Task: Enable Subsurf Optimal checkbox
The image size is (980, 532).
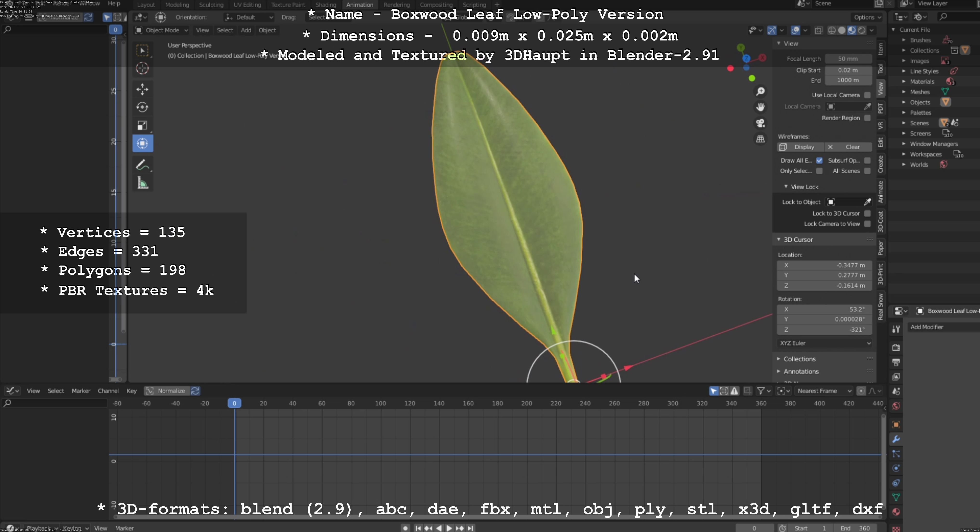Action: (867, 160)
